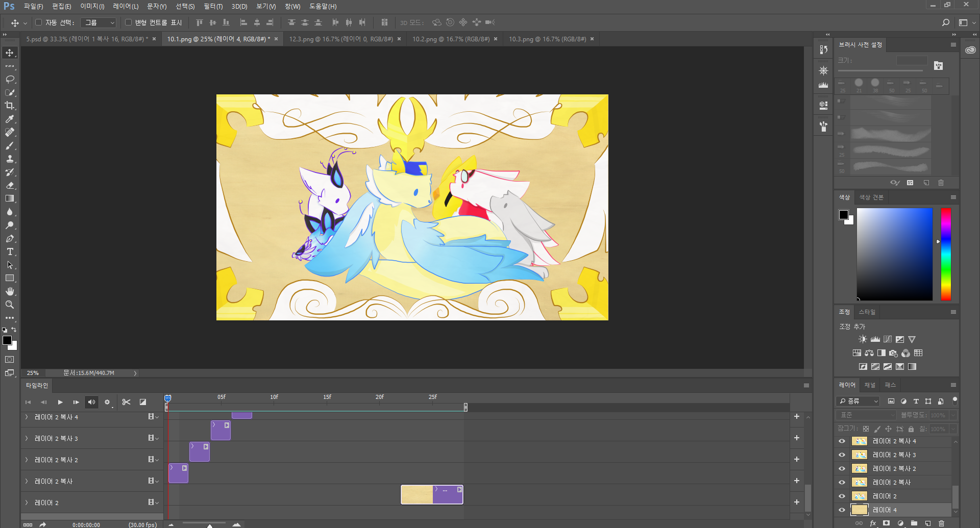Switch to the 채널 tab
This screenshot has width=980, height=528.
click(870, 385)
